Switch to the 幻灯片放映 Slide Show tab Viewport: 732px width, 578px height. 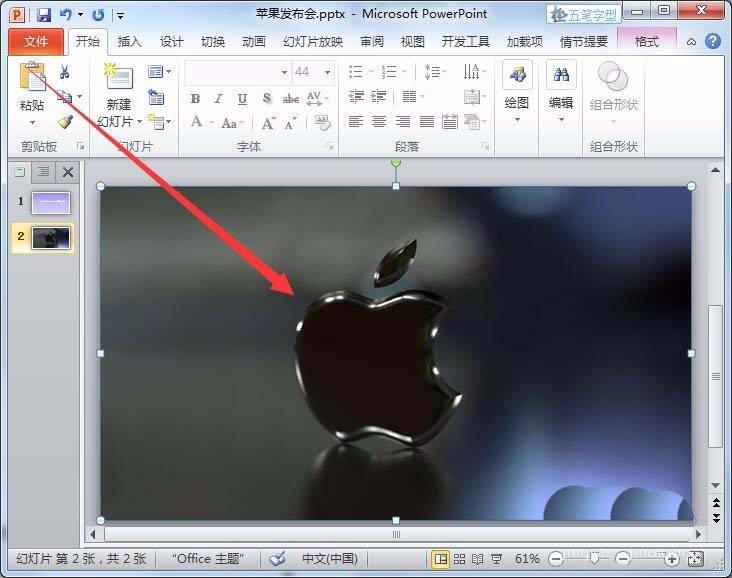(313, 42)
